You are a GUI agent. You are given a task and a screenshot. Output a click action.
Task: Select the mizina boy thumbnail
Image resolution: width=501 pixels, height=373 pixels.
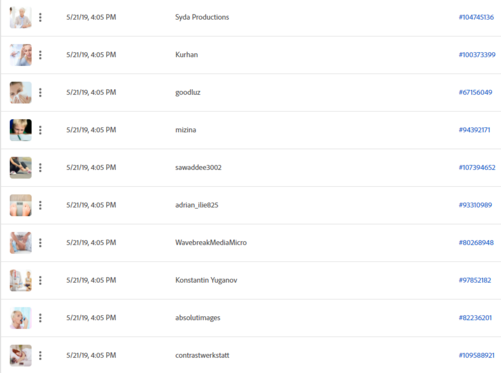(21, 130)
